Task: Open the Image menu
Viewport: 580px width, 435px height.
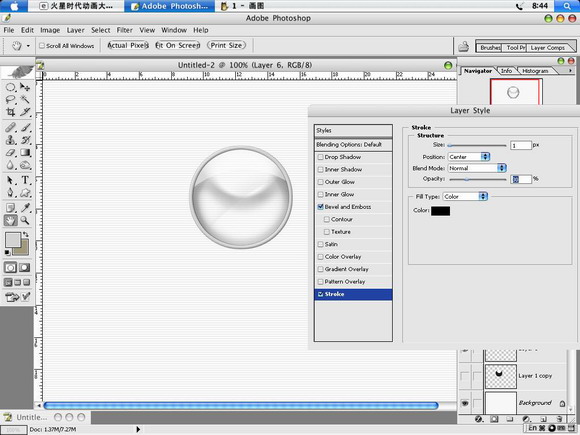Action: 50,30
